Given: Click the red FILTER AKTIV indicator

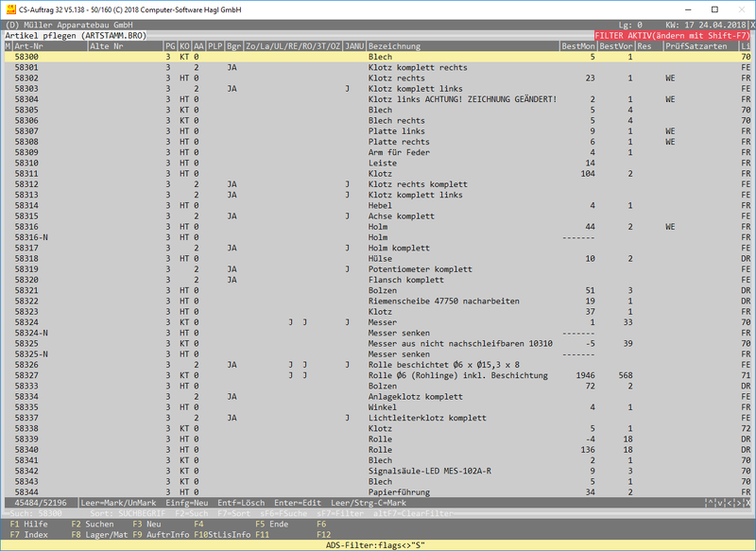Looking at the screenshot, I should pos(661,35).
